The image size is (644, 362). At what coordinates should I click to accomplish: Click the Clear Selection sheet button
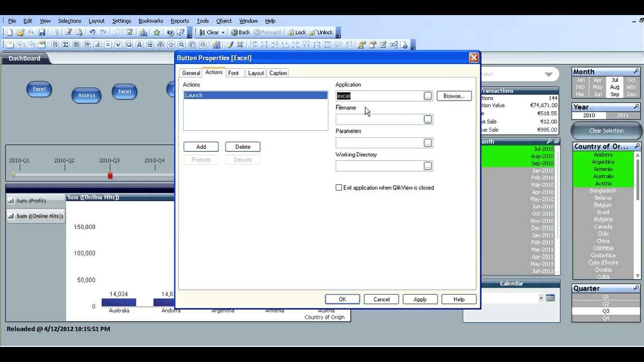tap(606, 131)
